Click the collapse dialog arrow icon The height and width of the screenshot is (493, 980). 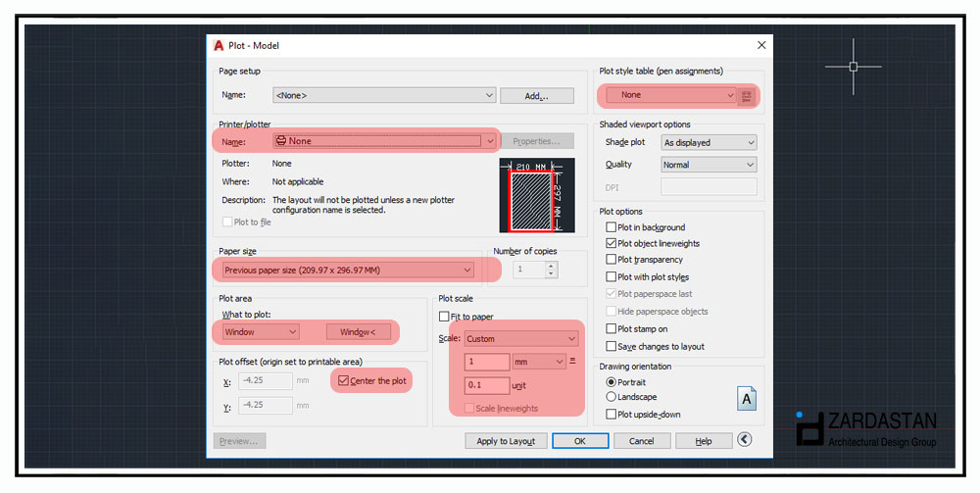[745, 441]
